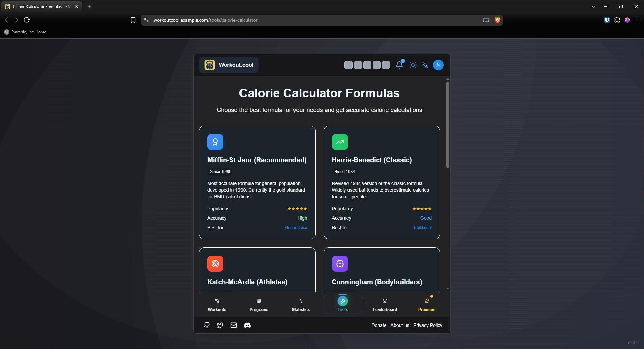Open the Premium tab

pyautogui.click(x=427, y=305)
